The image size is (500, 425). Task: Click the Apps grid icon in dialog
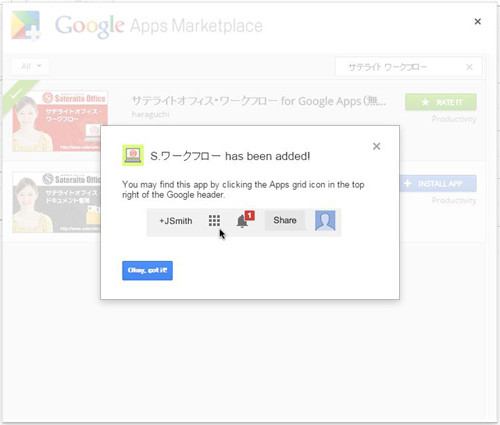coord(214,220)
